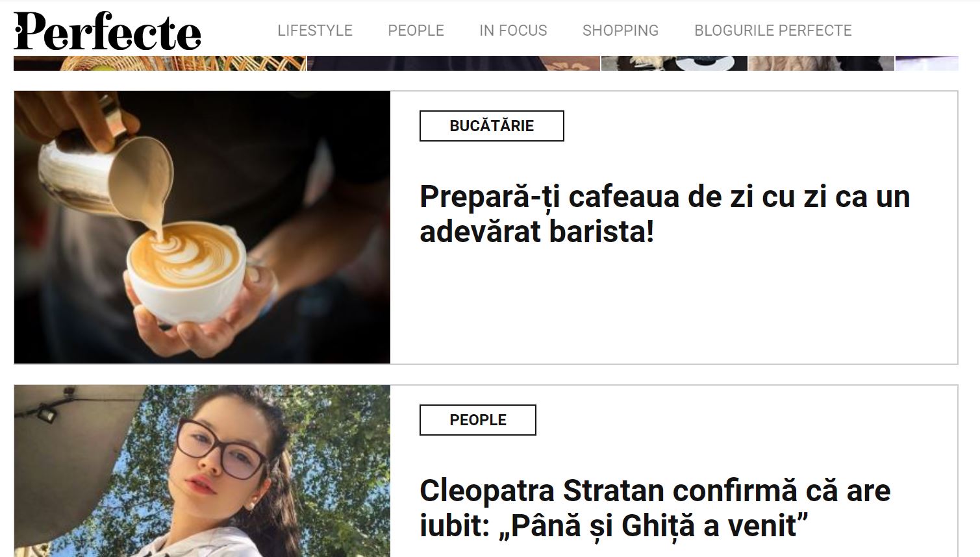Click the wicker basket image strip
980x557 pixels.
(x=160, y=63)
